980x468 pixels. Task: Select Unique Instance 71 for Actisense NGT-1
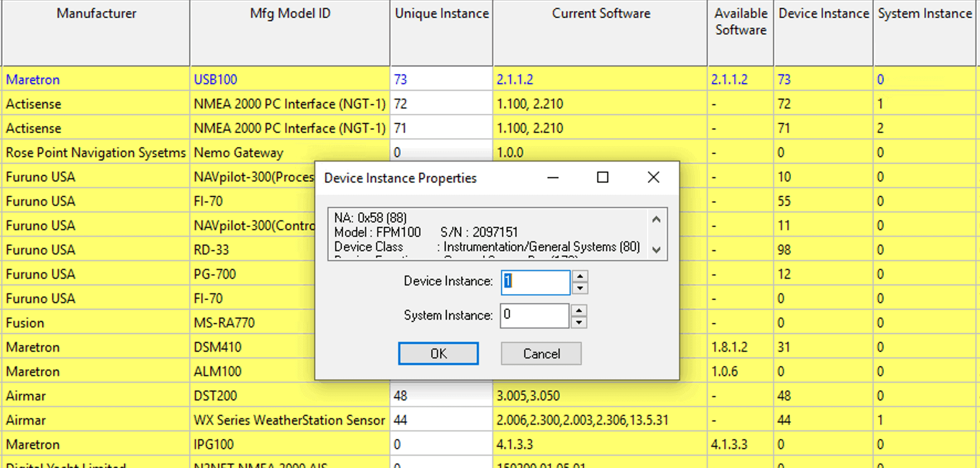(x=441, y=128)
